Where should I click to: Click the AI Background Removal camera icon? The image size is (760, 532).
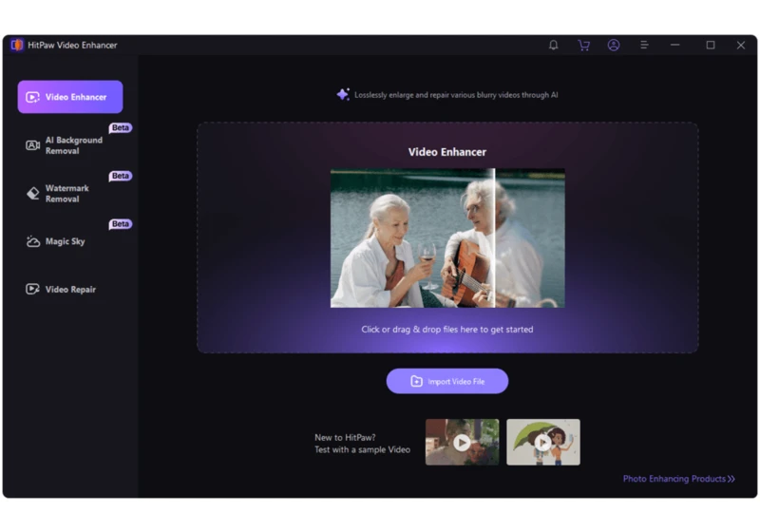[x=32, y=145]
